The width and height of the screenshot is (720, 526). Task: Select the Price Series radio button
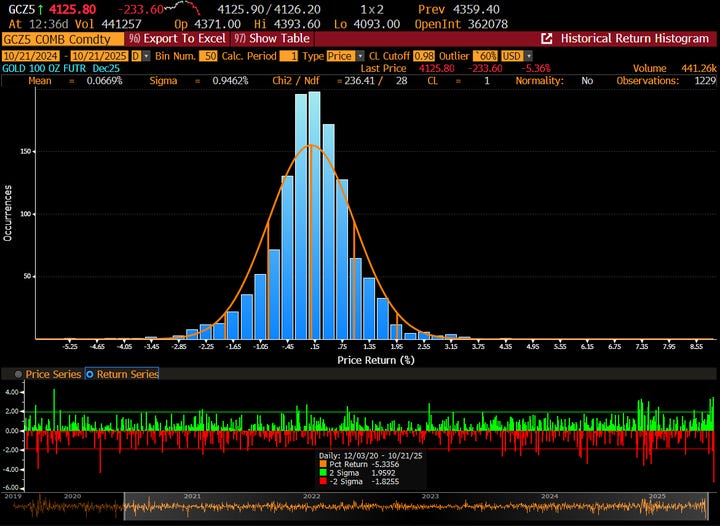[x=18, y=374]
